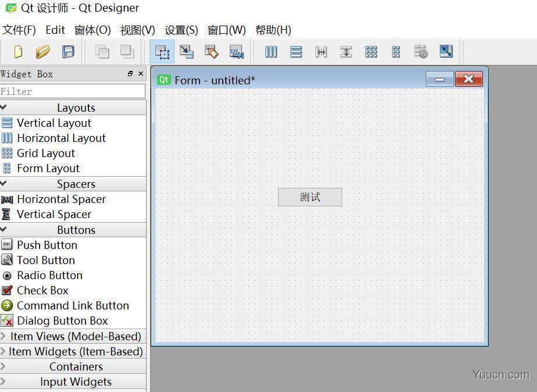Click the 测试 button on the form
This screenshot has width=537, height=392.
click(310, 197)
